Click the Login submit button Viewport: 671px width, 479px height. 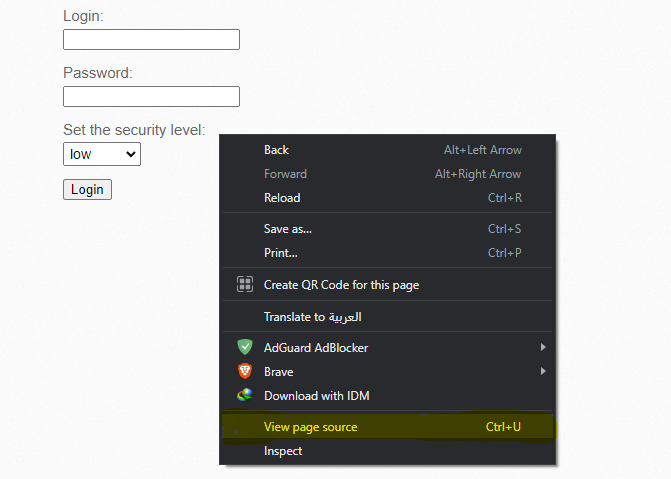[87, 190]
